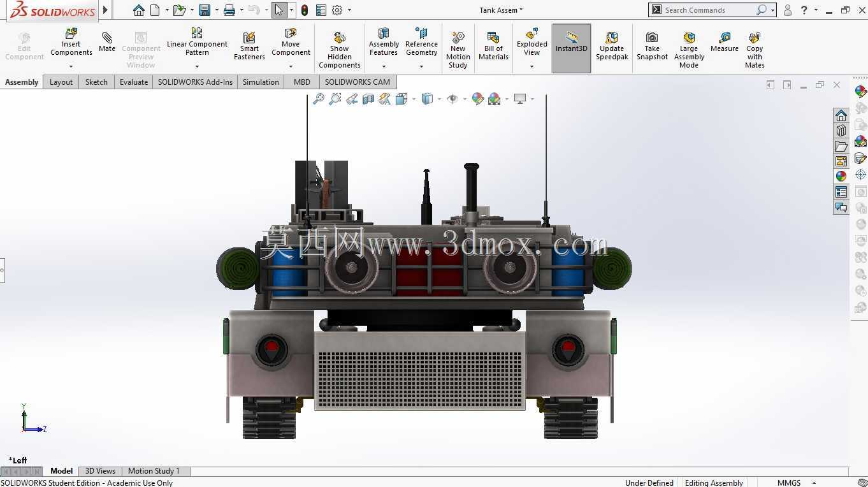Open the Options gear

(x=337, y=10)
